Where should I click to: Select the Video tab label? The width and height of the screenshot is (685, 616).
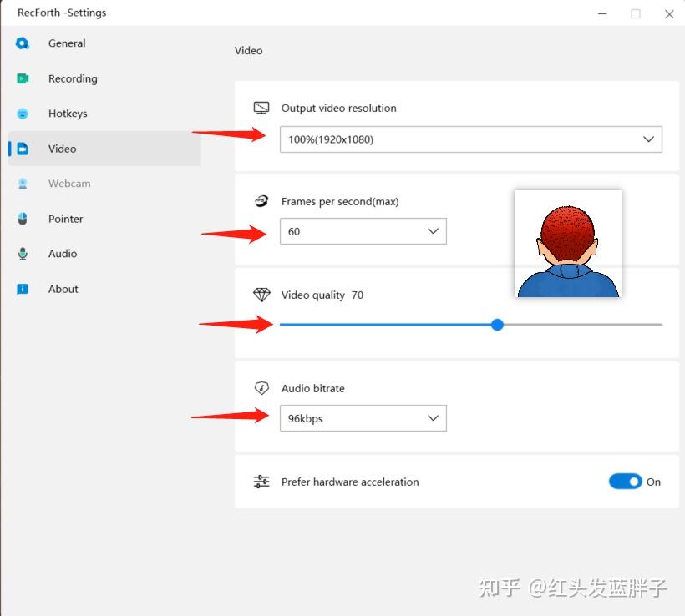pyautogui.click(x=62, y=149)
